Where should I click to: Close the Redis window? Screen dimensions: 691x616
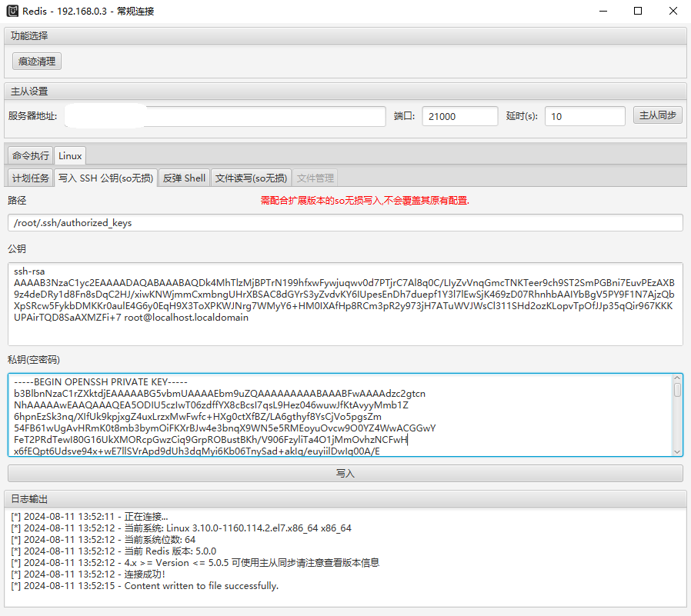673,11
